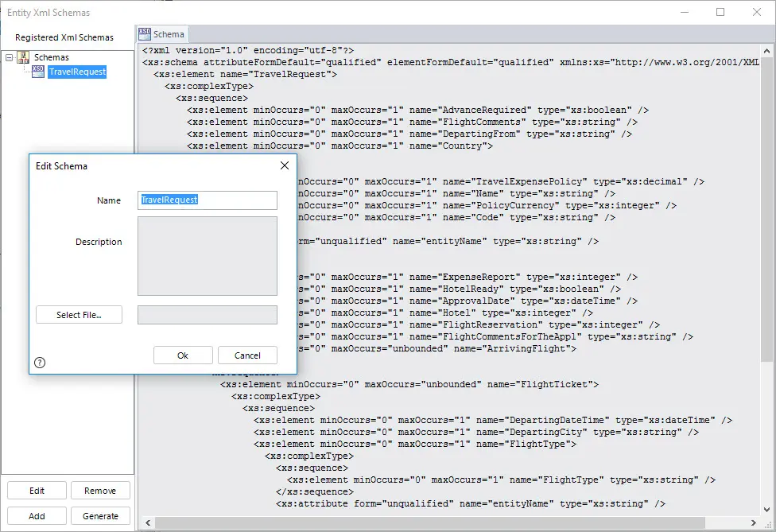Viewport: 776px width, 532px height.
Task: Click the "FlightReservation" element line
Action: 478,324
